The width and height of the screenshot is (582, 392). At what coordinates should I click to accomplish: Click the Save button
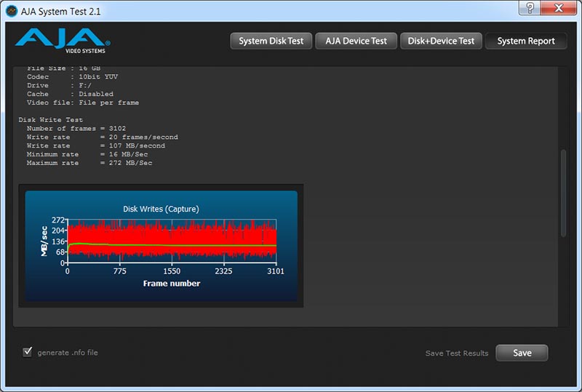(522, 353)
